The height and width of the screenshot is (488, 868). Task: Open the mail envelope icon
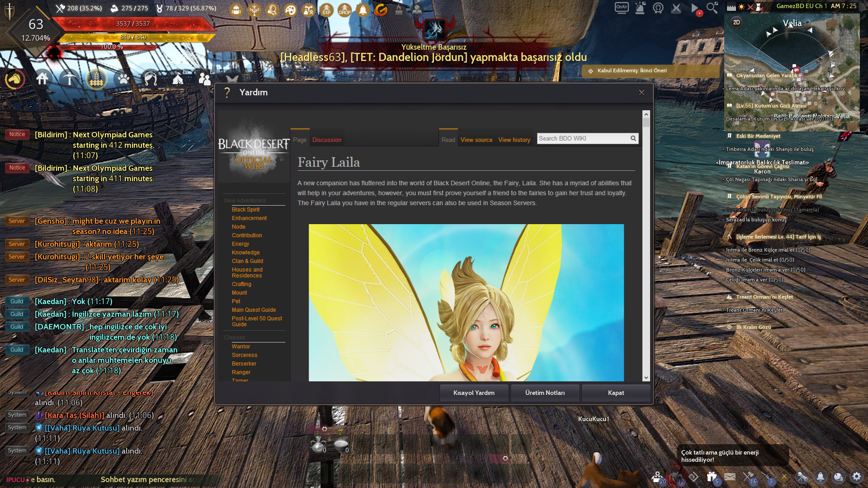(x=730, y=476)
